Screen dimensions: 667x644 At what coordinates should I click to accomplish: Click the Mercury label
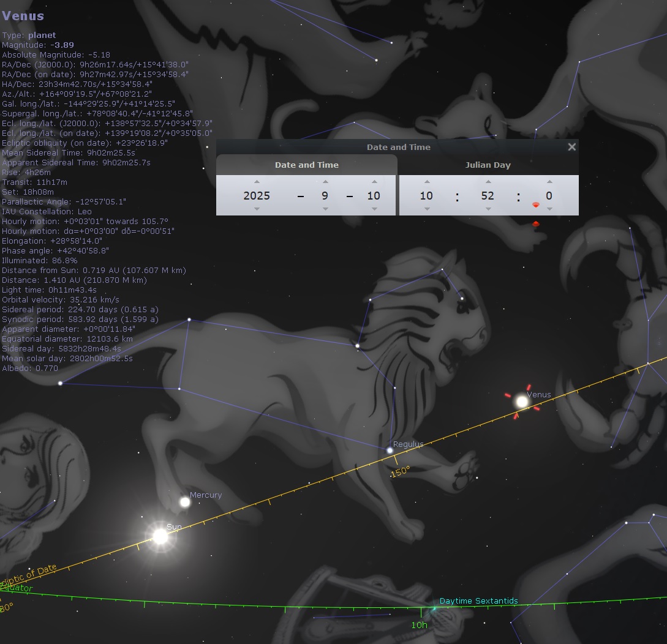pos(206,495)
